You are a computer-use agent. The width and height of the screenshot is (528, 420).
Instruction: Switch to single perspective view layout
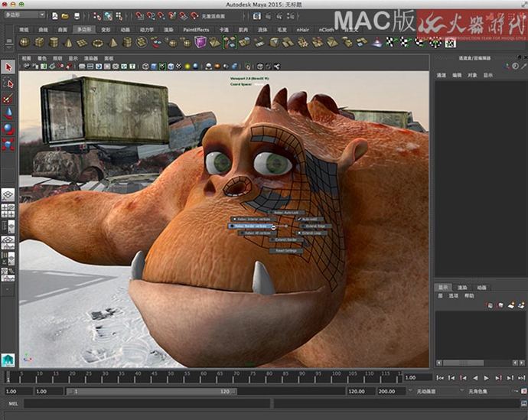[8, 195]
